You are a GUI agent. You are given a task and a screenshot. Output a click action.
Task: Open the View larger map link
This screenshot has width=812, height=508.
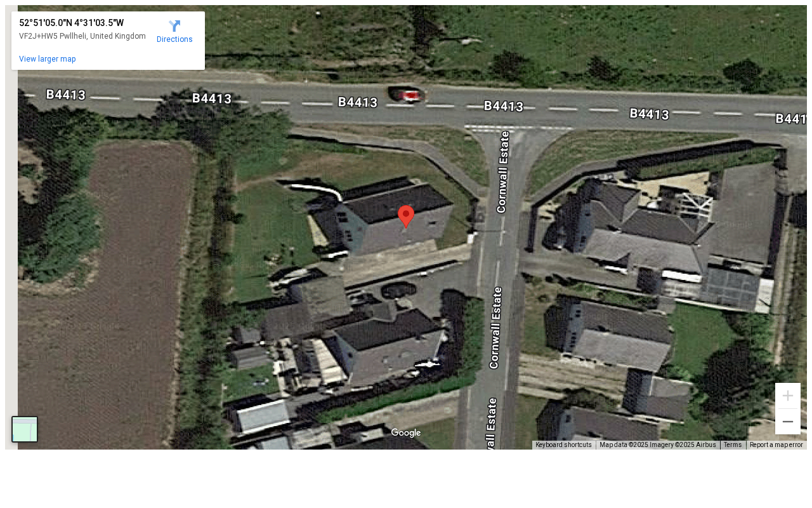48,59
